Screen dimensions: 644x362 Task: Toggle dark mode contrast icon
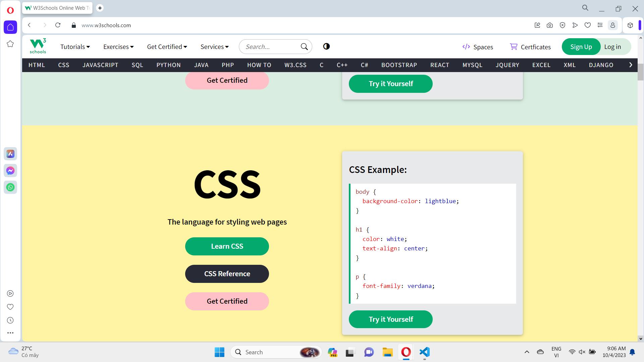pyautogui.click(x=326, y=47)
